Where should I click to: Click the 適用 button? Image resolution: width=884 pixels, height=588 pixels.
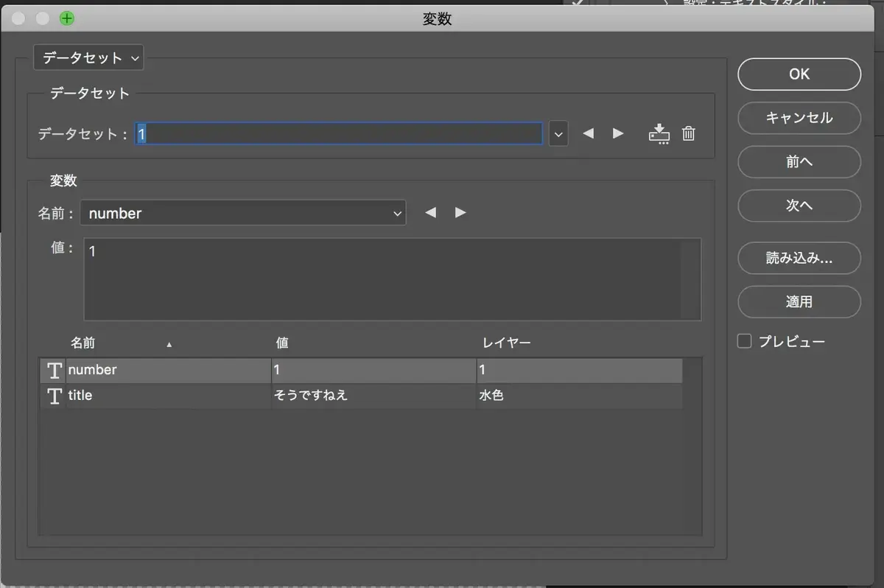click(x=799, y=301)
